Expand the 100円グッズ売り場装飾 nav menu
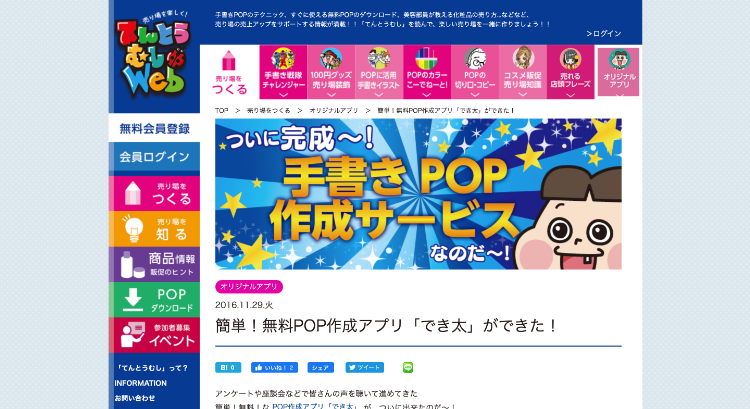Viewport: 750px width, 409px height. pos(331,72)
